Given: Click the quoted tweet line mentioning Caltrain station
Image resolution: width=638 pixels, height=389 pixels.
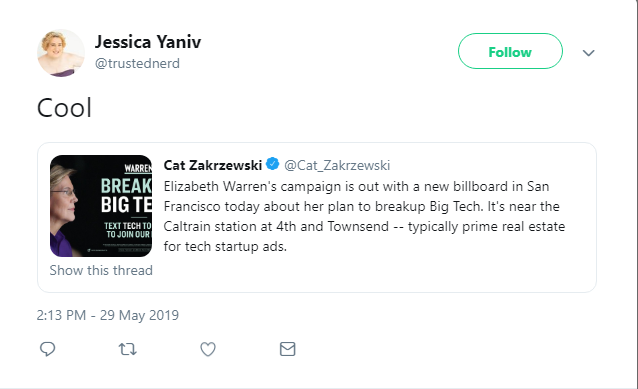Looking at the screenshot, I should click(x=364, y=226).
